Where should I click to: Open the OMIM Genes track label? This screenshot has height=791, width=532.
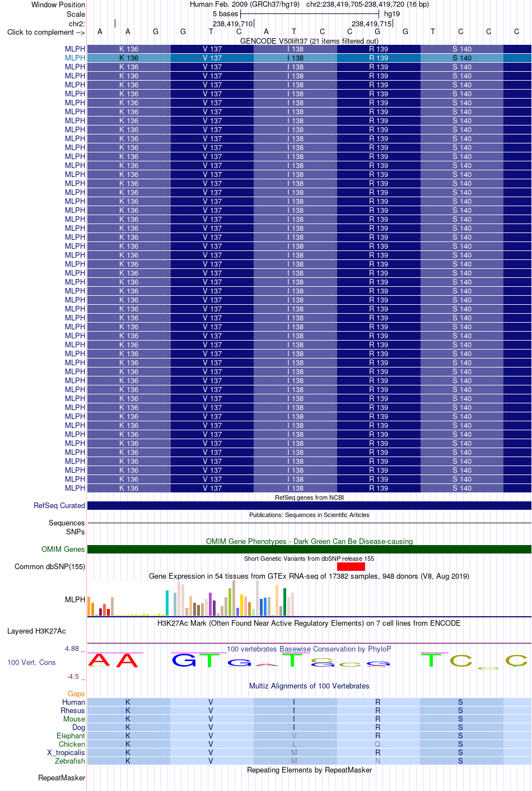63,549
